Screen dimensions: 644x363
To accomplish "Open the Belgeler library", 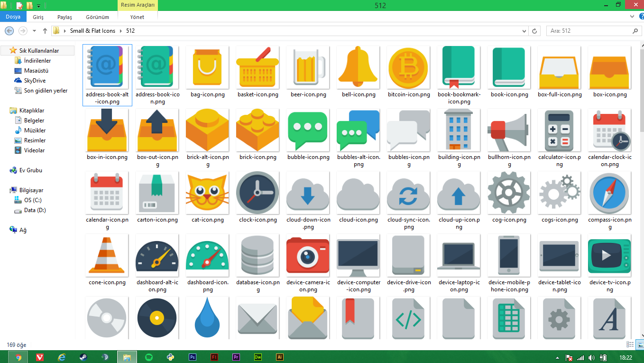I will coord(34,121).
